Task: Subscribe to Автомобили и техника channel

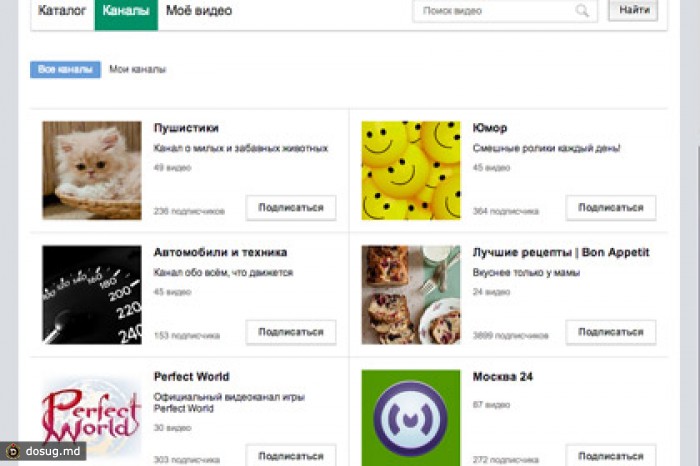Action: pos(291,332)
